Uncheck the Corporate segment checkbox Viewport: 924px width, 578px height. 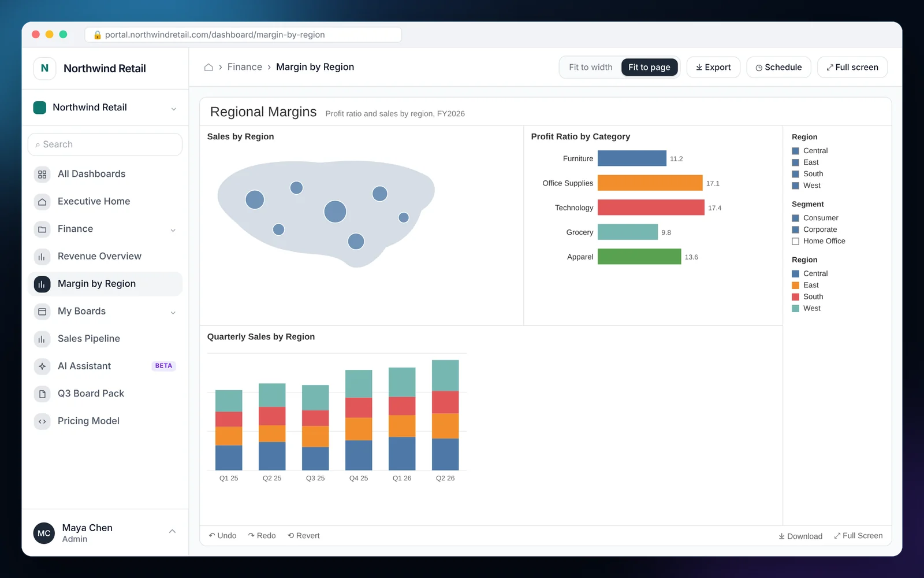click(x=795, y=229)
